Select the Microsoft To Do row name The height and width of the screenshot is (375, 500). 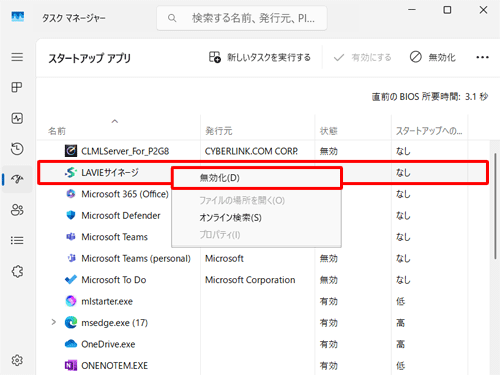click(x=114, y=280)
